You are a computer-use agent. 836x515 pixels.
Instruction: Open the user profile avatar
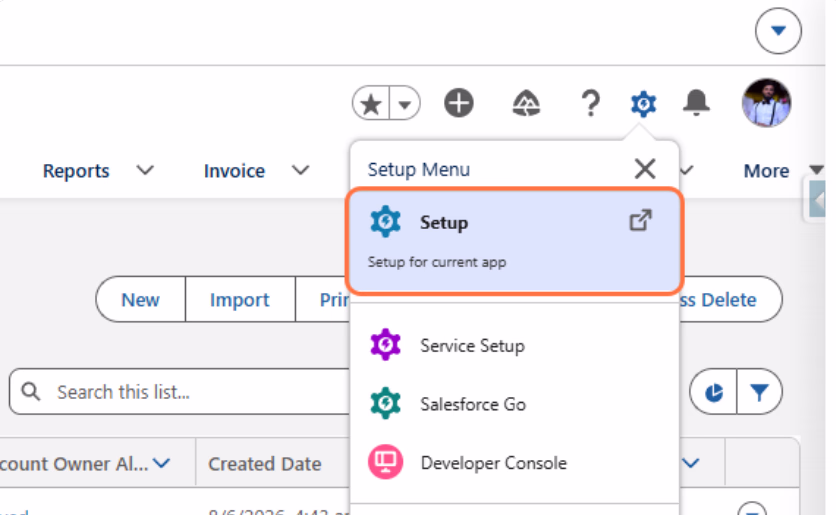point(766,103)
